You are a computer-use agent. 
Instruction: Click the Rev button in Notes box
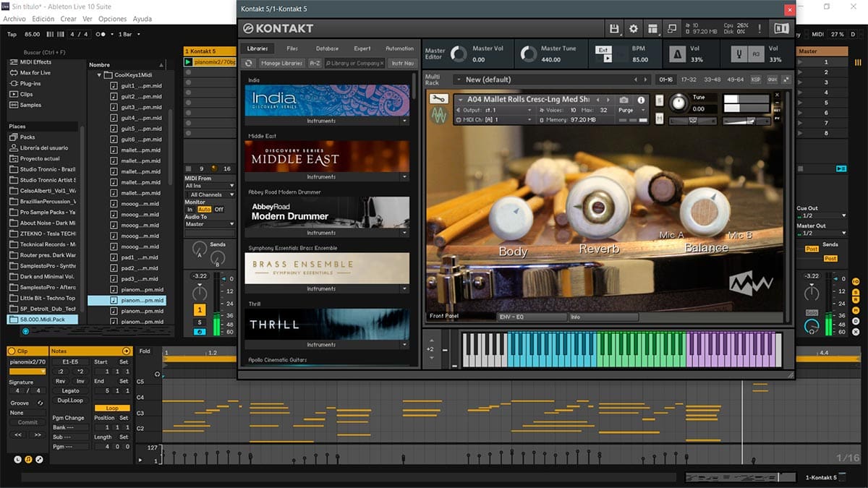coord(61,381)
